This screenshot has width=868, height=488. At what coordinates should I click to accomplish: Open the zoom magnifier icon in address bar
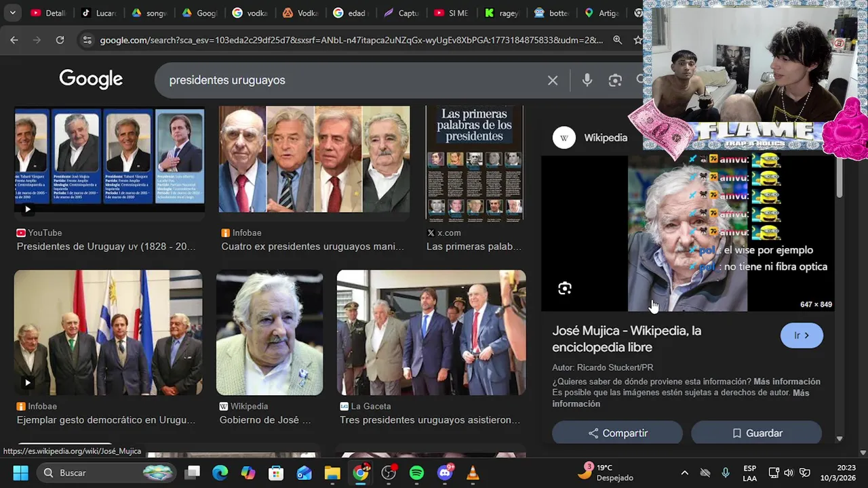[x=617, y=40]
